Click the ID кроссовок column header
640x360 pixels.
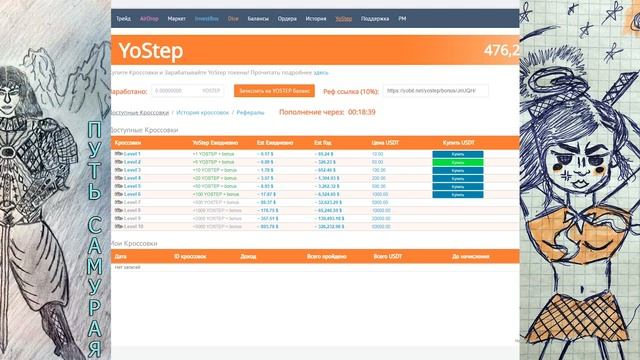click(x=190, y=257)
